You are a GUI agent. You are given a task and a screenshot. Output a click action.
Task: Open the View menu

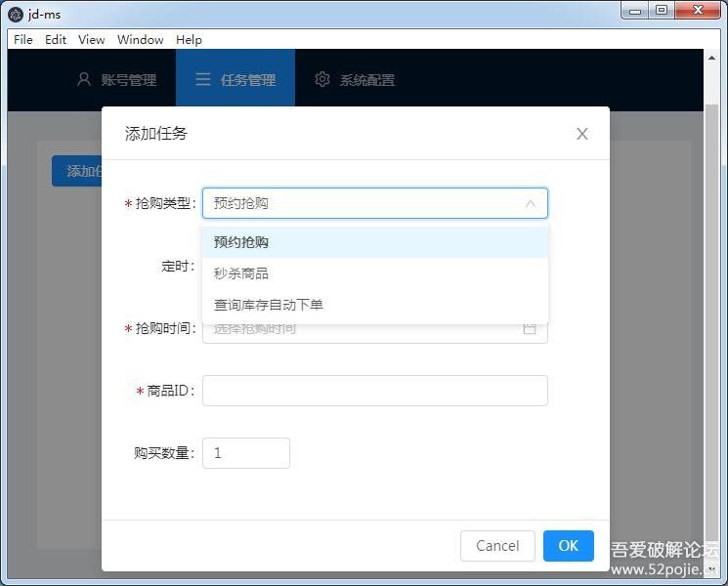(91, 39)
